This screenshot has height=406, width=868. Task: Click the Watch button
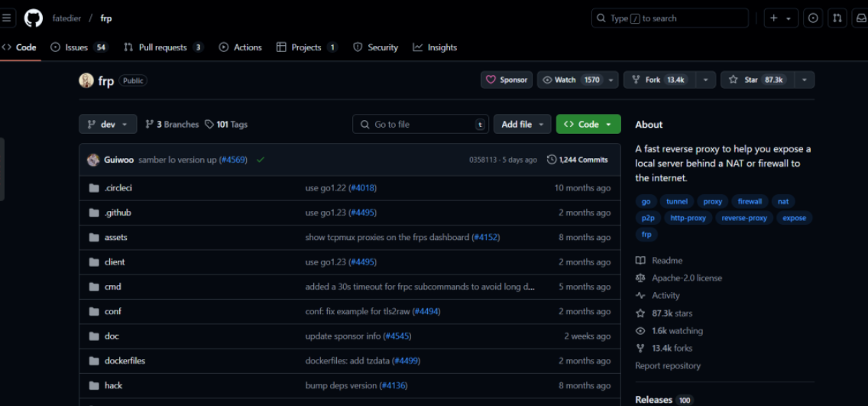[x=571, y=80]
